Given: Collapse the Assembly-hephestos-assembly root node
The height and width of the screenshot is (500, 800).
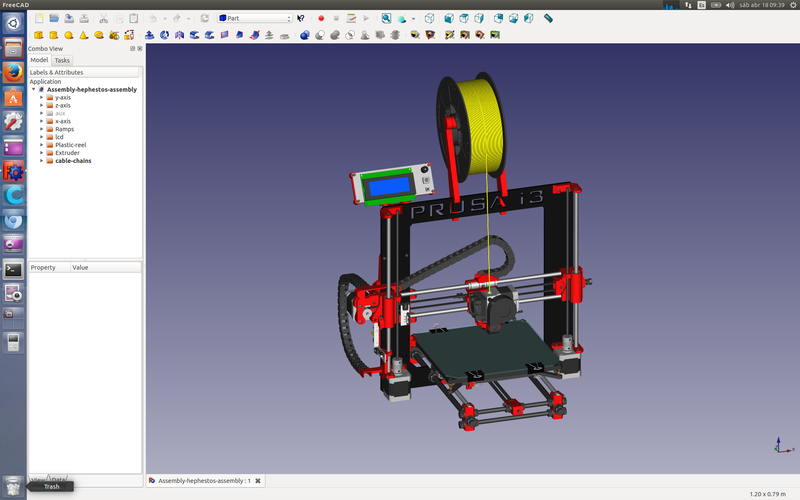Looking at the screenshot, I should point(34,89).
